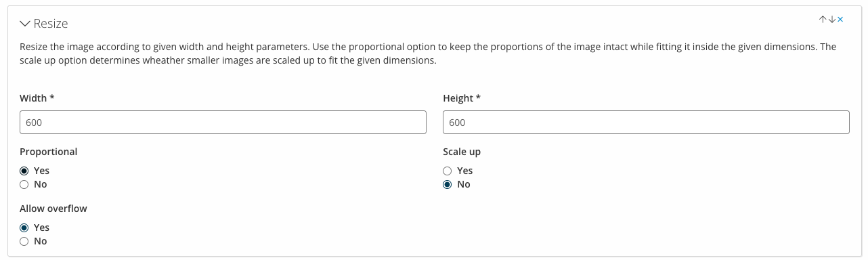Select No for Scale up
This screenshot has width=868, height=260.
click(x=447, y=184)
